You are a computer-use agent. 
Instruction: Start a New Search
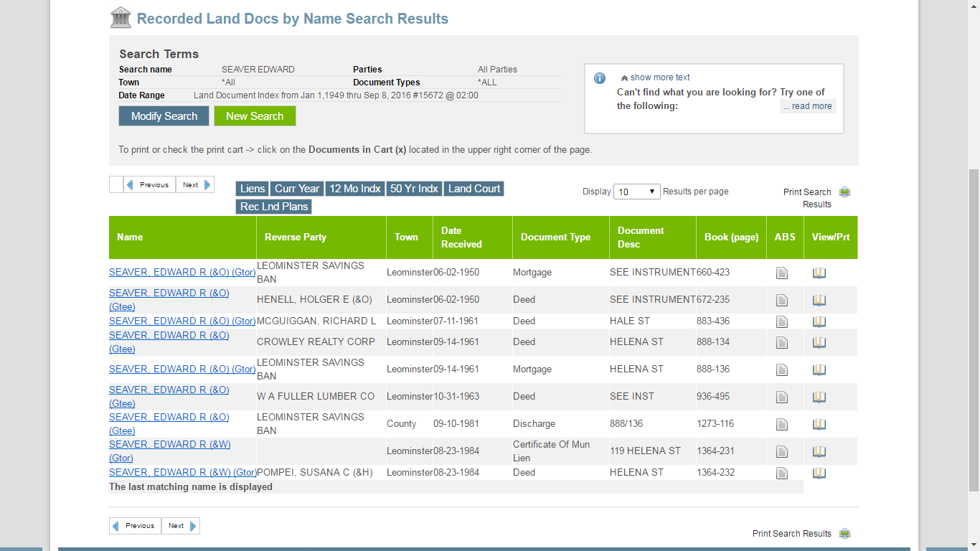(255, 116)
